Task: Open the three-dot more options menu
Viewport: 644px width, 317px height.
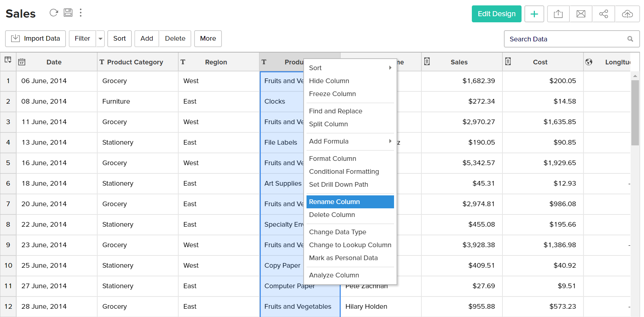Action: click(x=81, y=13)
